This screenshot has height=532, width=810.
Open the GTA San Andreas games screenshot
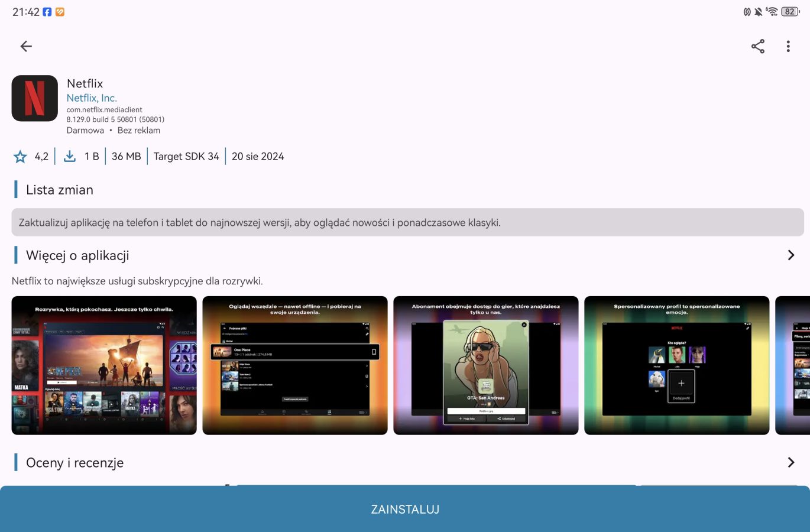(486, 365)
